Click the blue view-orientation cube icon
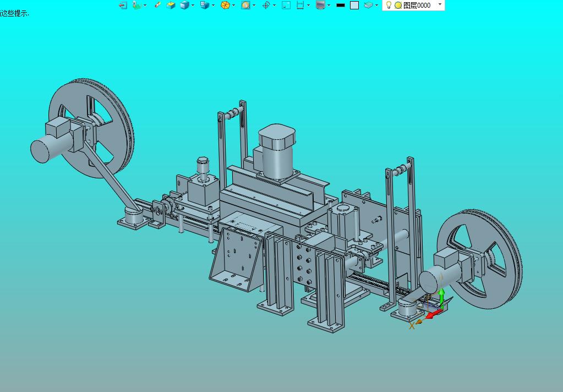This screenshot has height=392, width=563. [205, 5]
